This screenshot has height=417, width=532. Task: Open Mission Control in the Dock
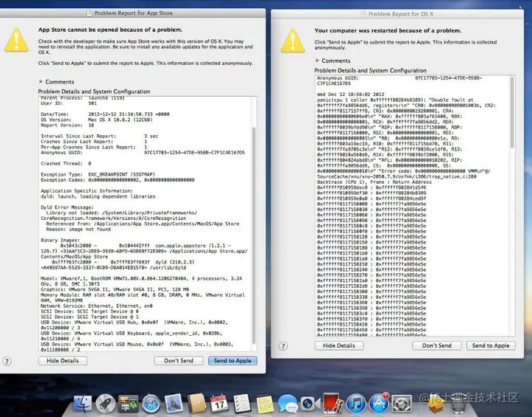(x=128, y=404)
